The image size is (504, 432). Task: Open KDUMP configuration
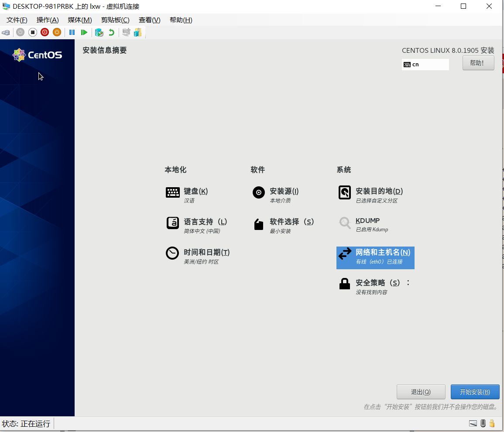pyautogui.click(x=368, y=220)
